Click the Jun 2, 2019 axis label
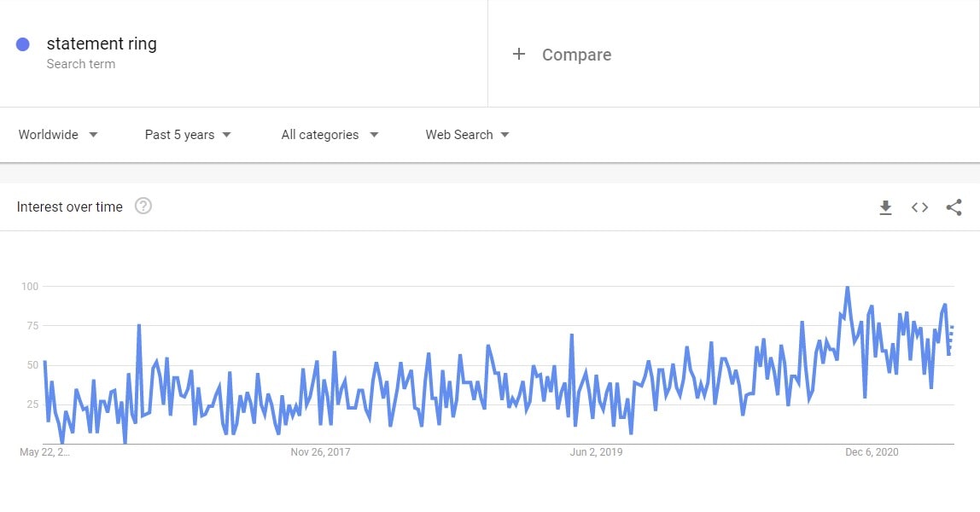This screenshot has height=512, width=980. click(x=596, y=452)
